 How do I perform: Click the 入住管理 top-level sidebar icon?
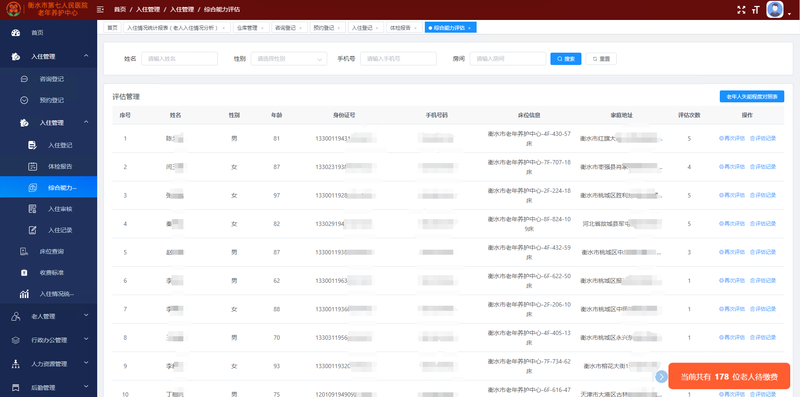[x=15, y=57]
